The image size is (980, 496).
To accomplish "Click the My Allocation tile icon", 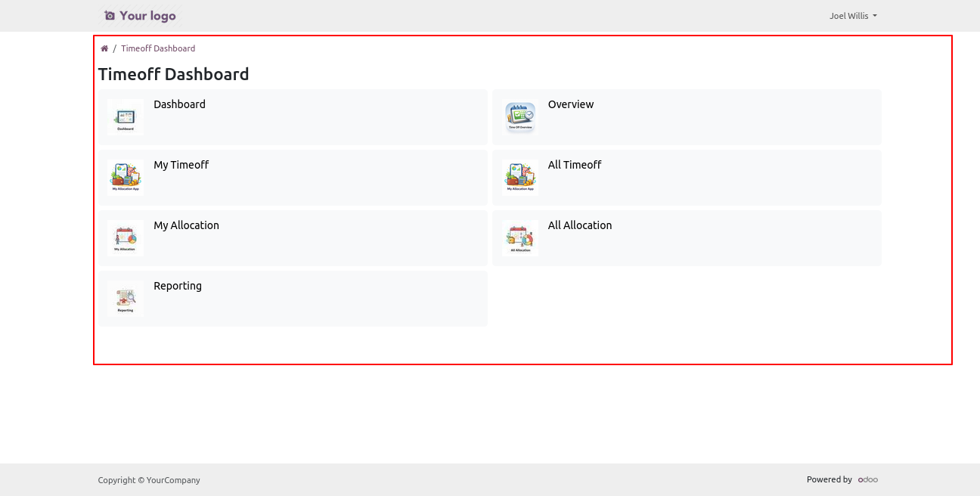I will [126, 238].
